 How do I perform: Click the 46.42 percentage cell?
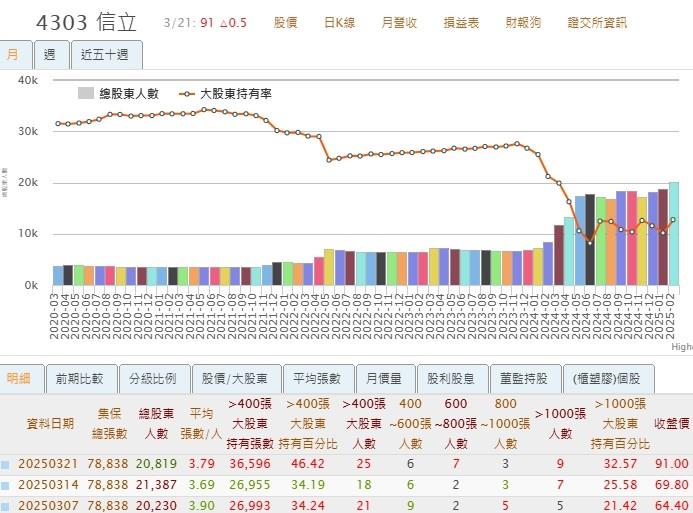pyautogui.click(x=308, y=464)
